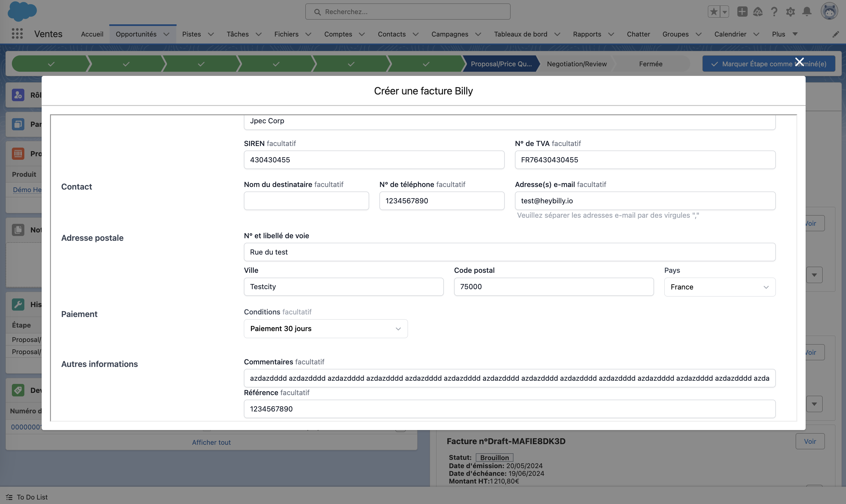Click Voir button for Facture Draft-MAFIE8DK3D
The image size is (846, 504).
(x=810, y=441)
